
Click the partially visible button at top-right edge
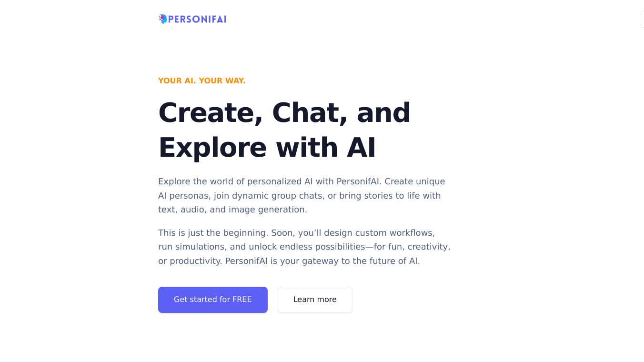(642, 19)
